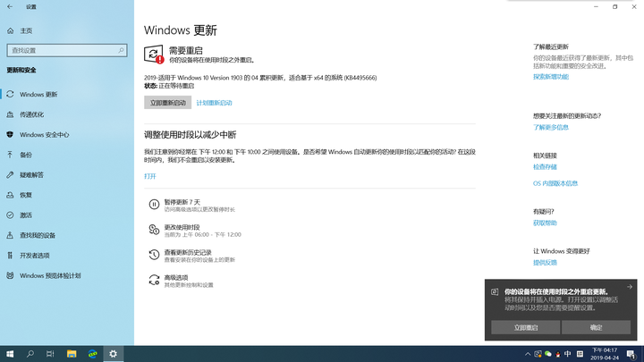Click the 计划重新启动 link
The height and width of the screenshot is (362, 644).
pyautogui.click(x=214, y=103)
